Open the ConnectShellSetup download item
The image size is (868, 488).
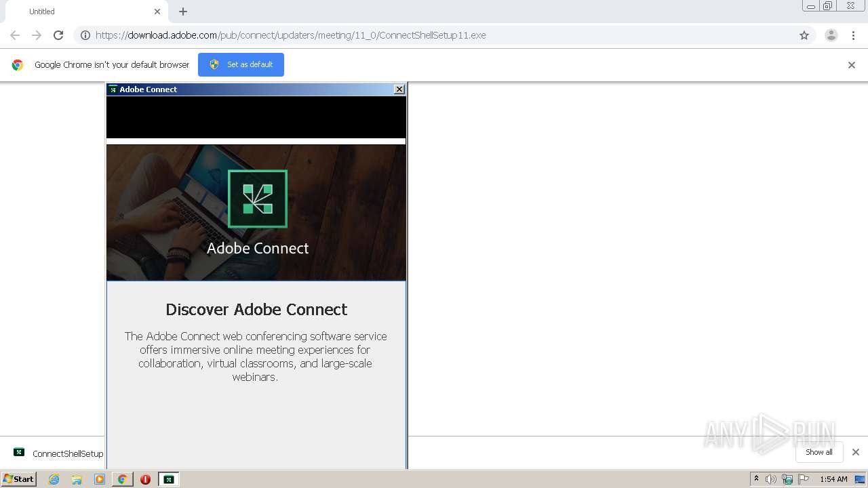58,453
